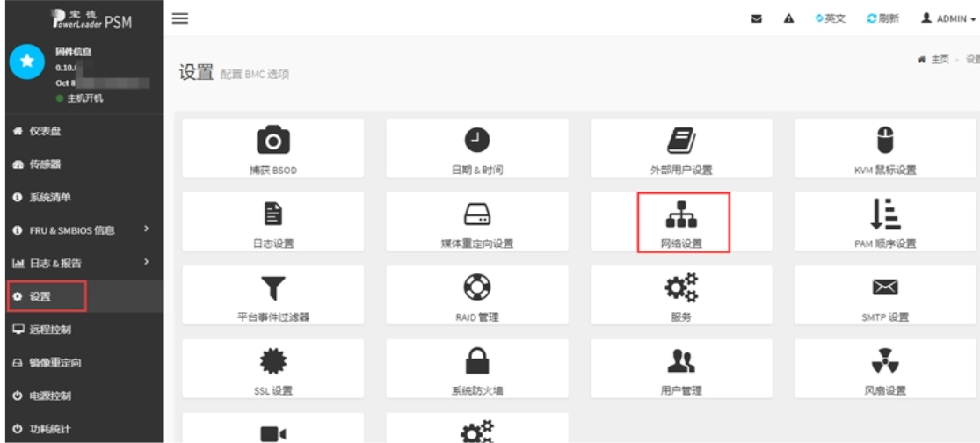Image resolution: width=980 pixels, height=443 pixels.
Task: Open the video camera settings tile
Action: click(x=273, y=428)
